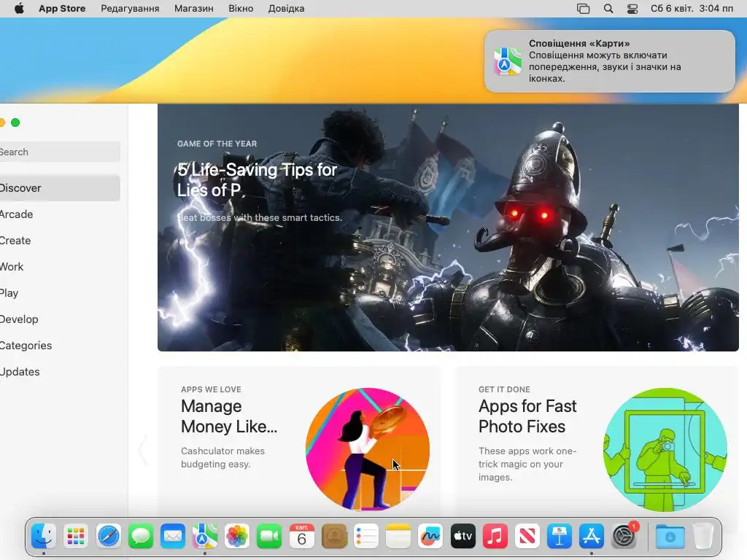
Task: Open Downloads folder in the Dock
Action: tap(670, 537)
